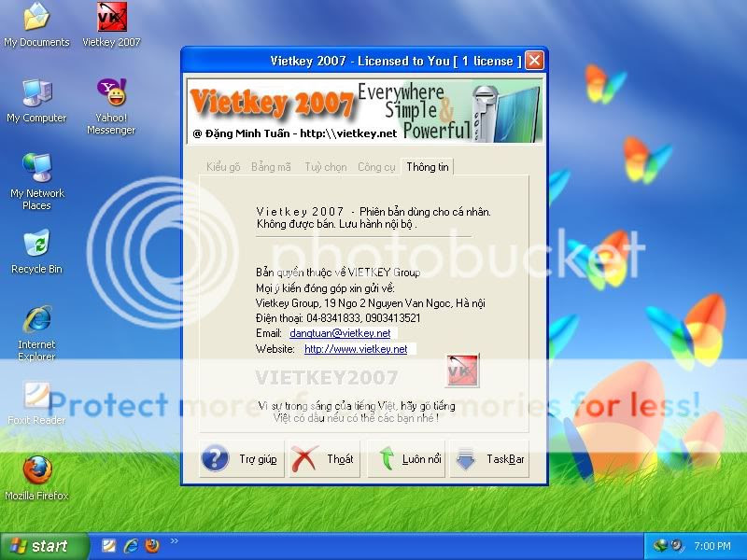Click 'Bản quyền thuộc về VIETKEY Group' text
The height and width of the screenshot is (560, 747).
(x=338, y=273)
